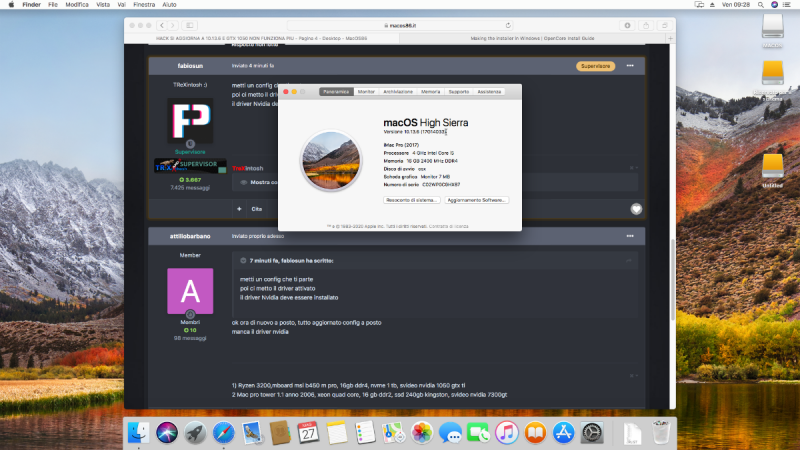
Task: Click attiliobarbano's purple A avatar
Action: (x=190, y=291)
